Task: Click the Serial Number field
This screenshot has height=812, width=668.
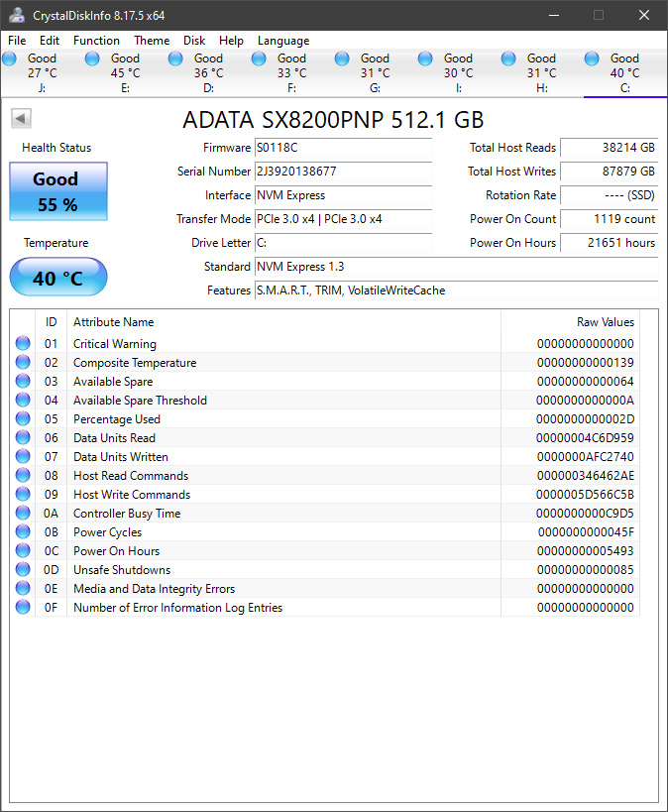Action: 343,172
